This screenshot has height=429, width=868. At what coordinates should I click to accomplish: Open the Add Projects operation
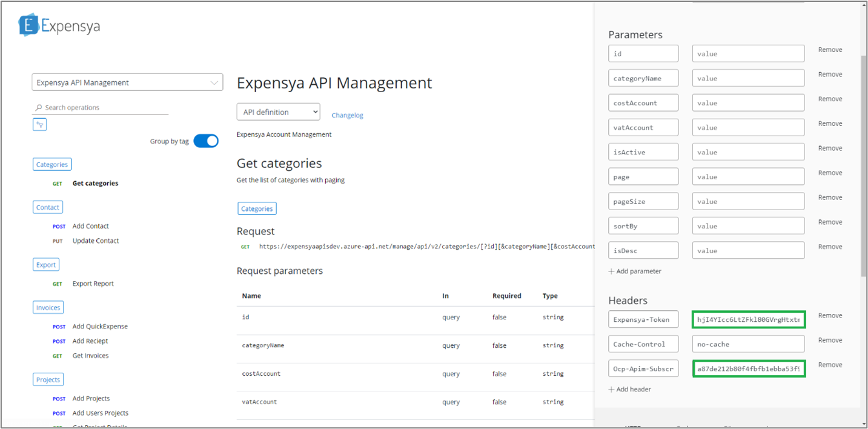(x=91, y=399)
